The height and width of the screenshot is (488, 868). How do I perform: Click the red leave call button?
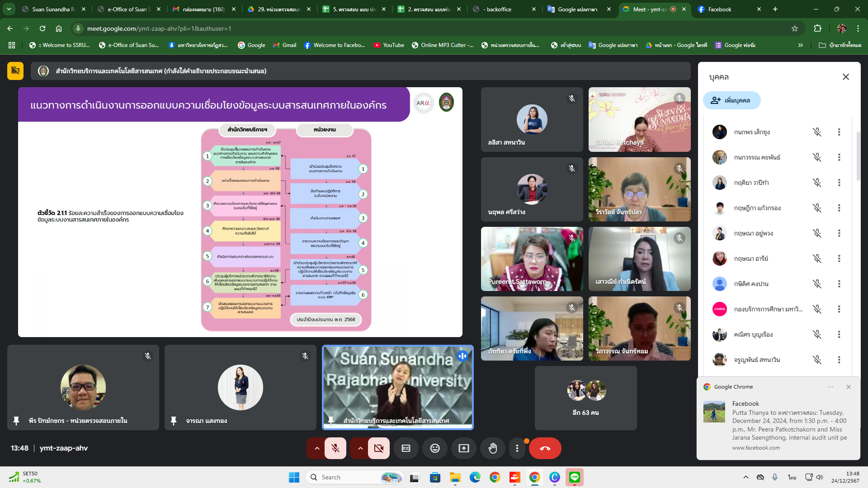point(545,448)
